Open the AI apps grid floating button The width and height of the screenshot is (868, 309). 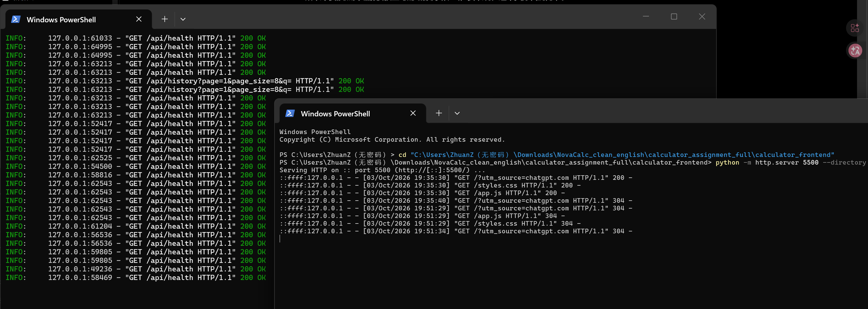tap(855, 28)
